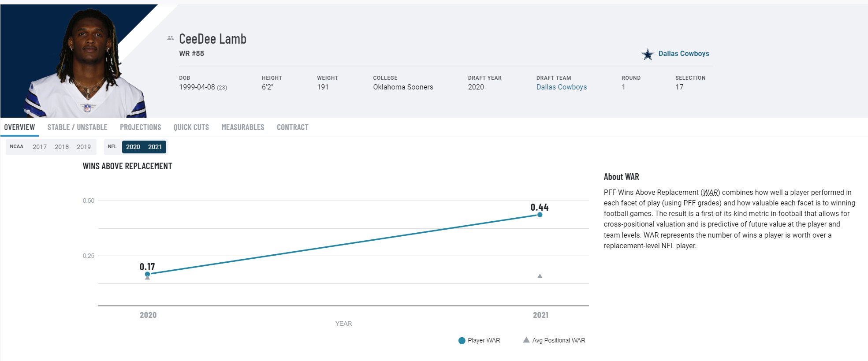
Task: Click the draft year value 2020
Action: point(476,87)
